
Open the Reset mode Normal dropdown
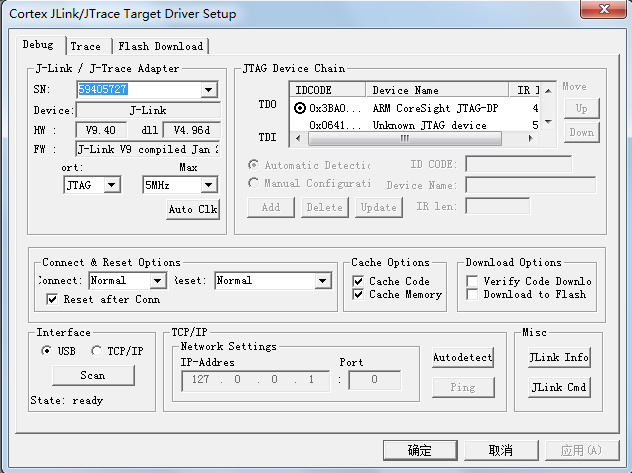pos(322,280)
